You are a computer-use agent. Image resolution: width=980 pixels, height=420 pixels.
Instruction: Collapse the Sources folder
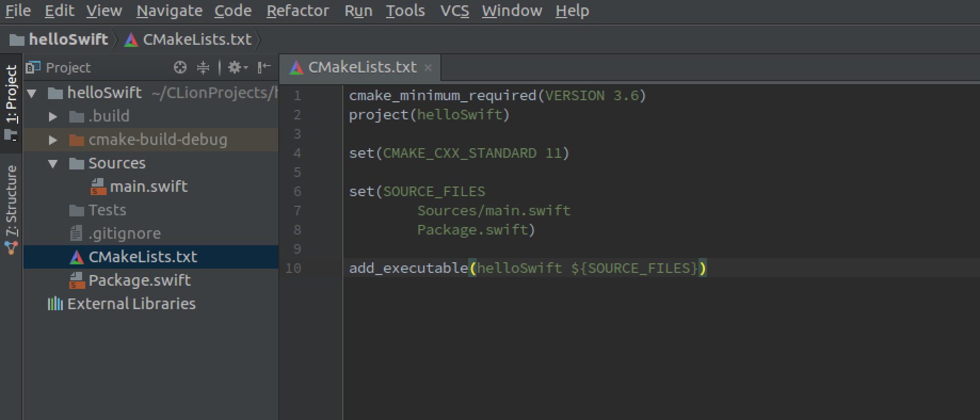pyautogui.click(x=52, y=163)
